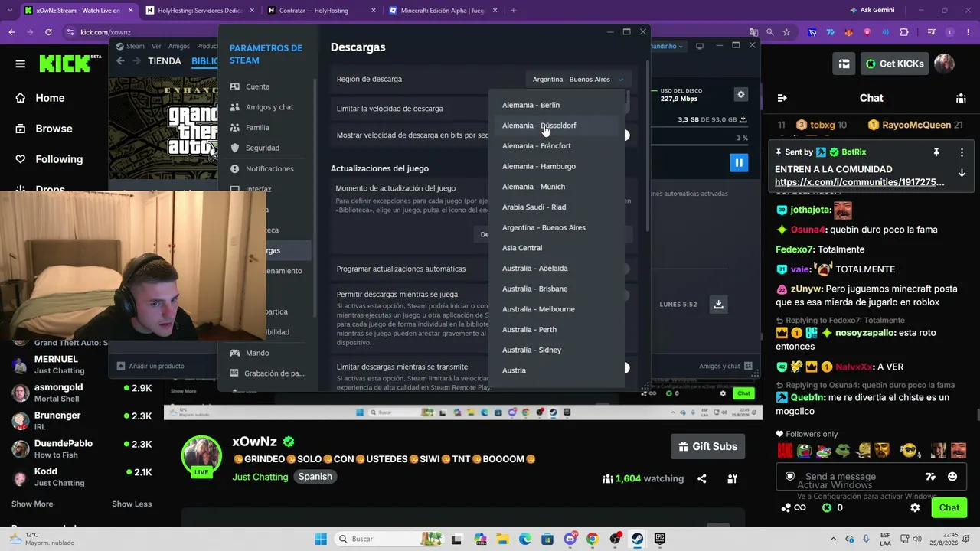The width and height of the screenshot is (980, 551).
Task: Expand sidebar channels with 'Show More'
Action: tap(32, 504)
